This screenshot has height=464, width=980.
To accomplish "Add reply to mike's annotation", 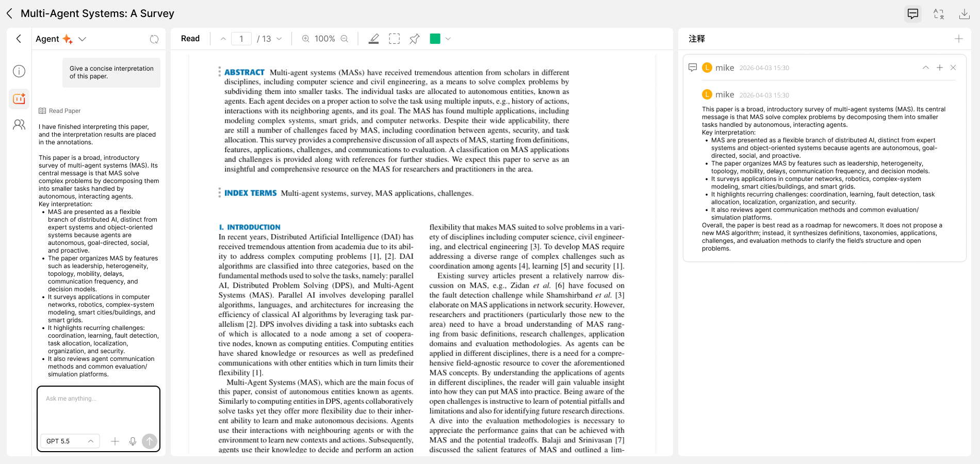I will click(x=940, y=68).
